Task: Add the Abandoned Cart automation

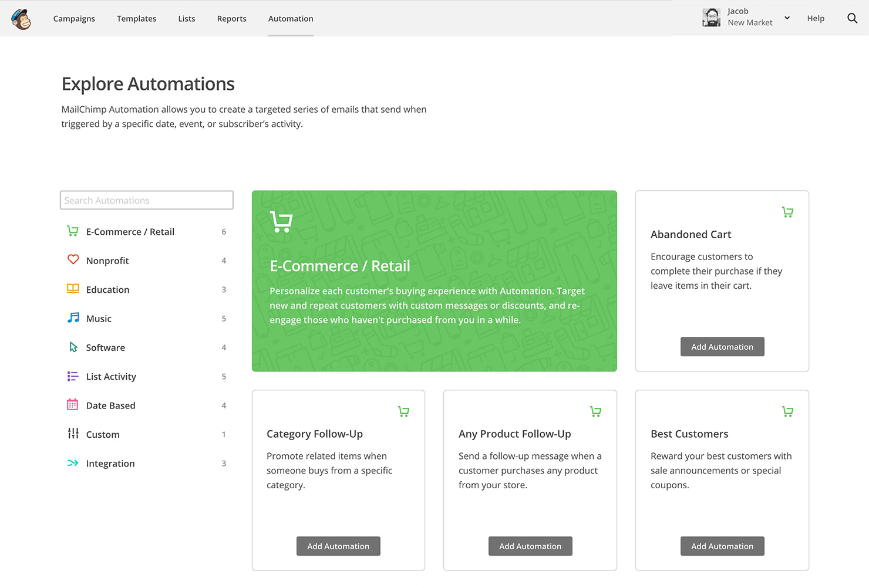Action: tap(722, 347)
